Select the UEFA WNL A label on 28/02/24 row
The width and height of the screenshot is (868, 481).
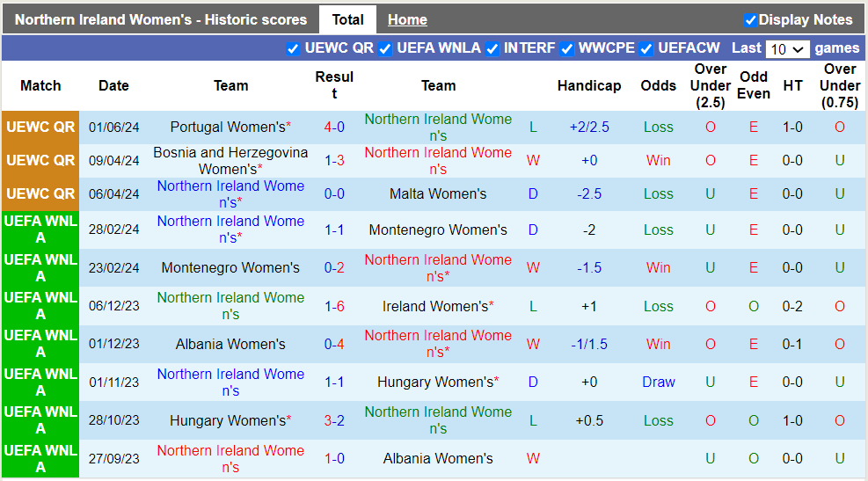coord(40,230)
